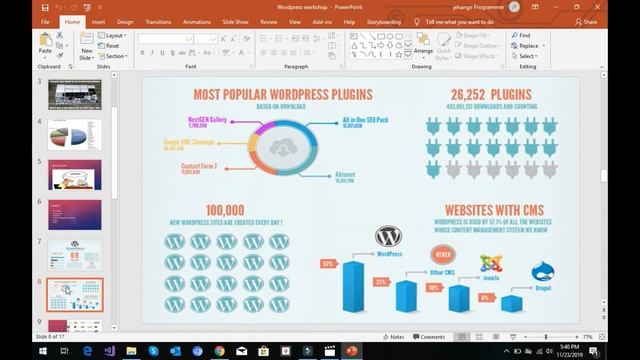Viewport: 640px width, 360px height.
Task: Open the Layout dropdown
Action: pos(113,36)
